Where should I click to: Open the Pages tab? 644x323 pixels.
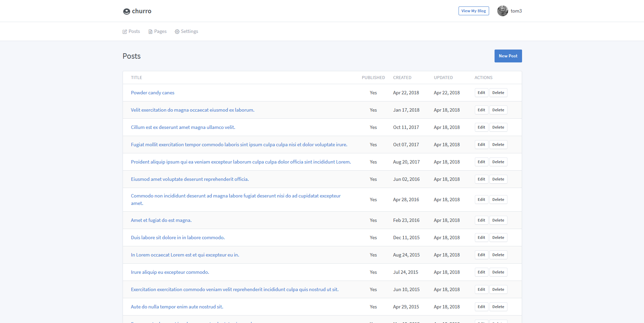click(160, 31)
